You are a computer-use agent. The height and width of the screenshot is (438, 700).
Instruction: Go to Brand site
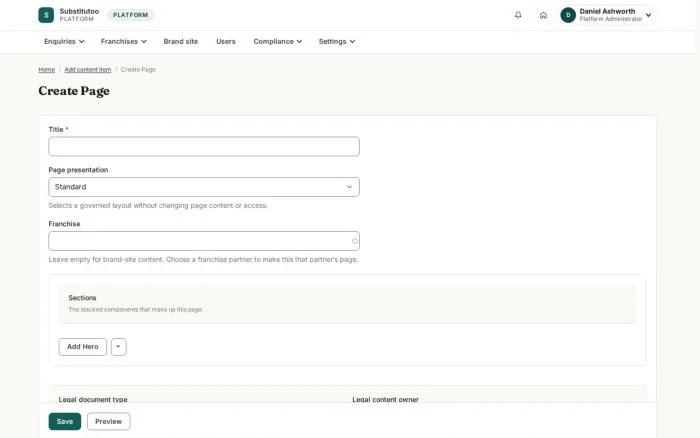180,42
